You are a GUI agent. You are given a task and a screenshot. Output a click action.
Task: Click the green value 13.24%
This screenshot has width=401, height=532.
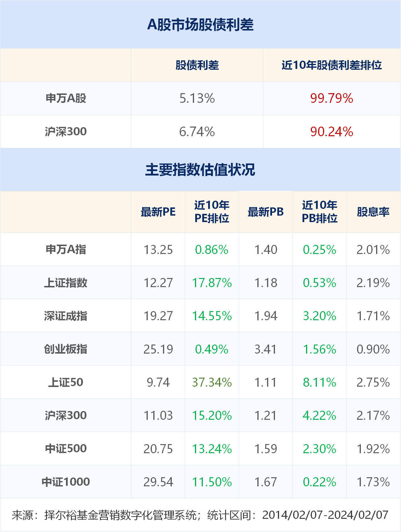click(212, 449)
